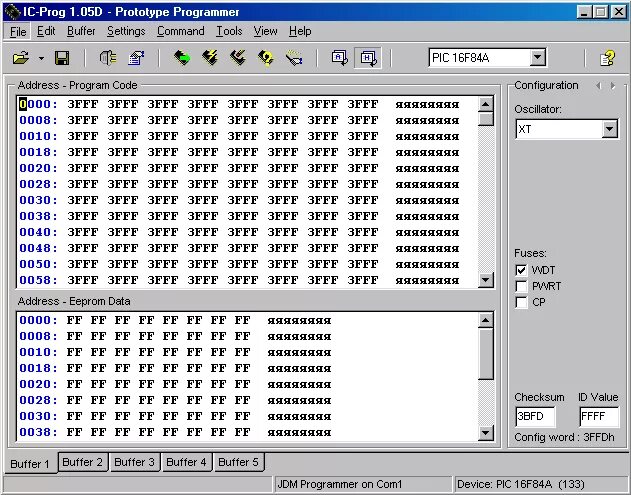Switch to the Buffer 4 tab
Screen dimensions: 631x495
pyautogui.click(x=186, y=462)
